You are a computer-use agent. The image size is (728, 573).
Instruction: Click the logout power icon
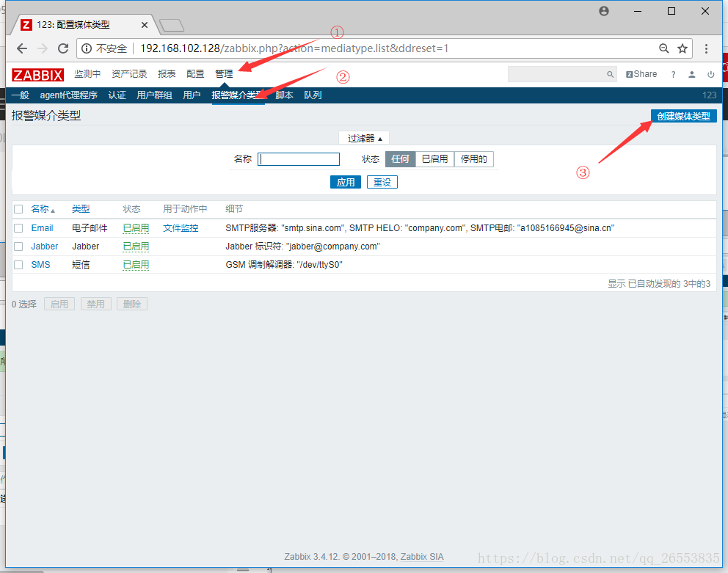711,74
